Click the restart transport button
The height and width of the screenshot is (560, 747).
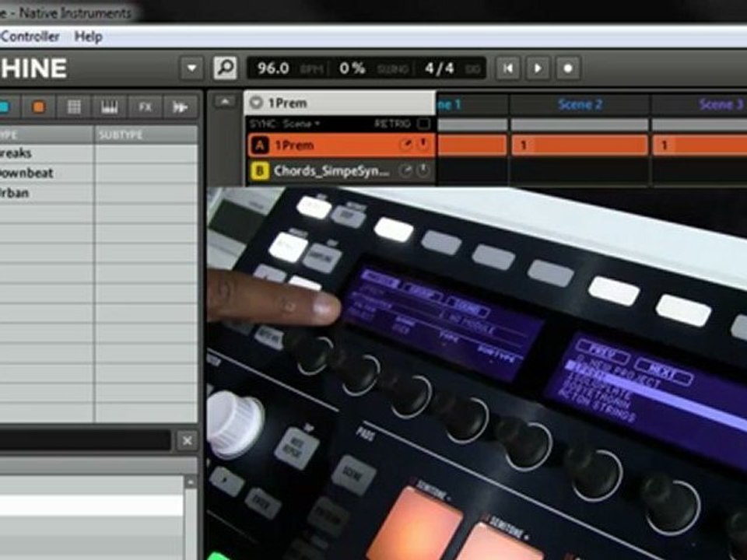tap(508, 68)
